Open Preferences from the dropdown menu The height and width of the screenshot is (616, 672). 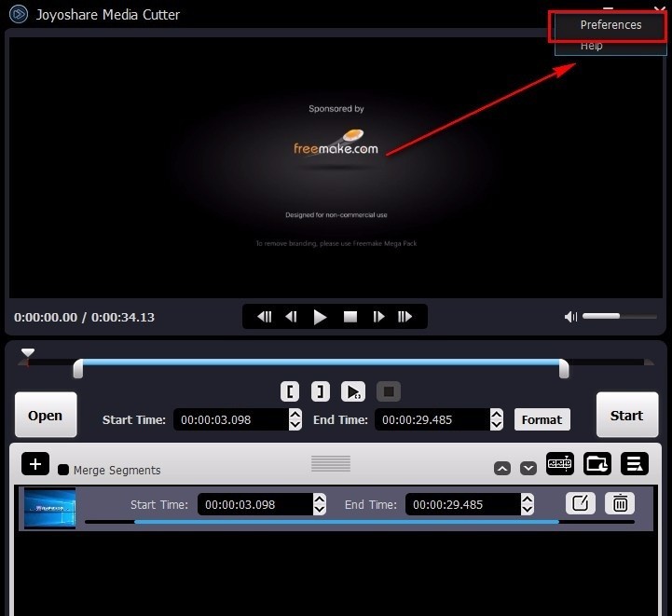610,25
